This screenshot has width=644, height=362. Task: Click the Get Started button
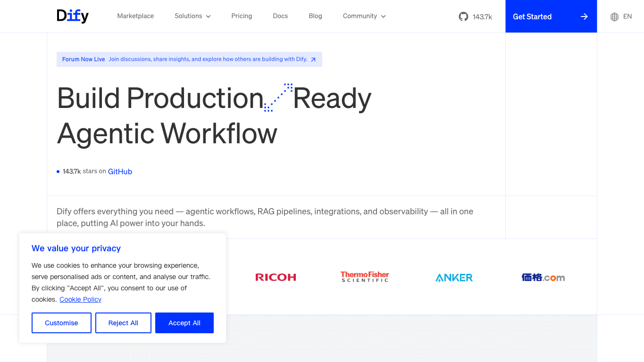coord(551,16)
